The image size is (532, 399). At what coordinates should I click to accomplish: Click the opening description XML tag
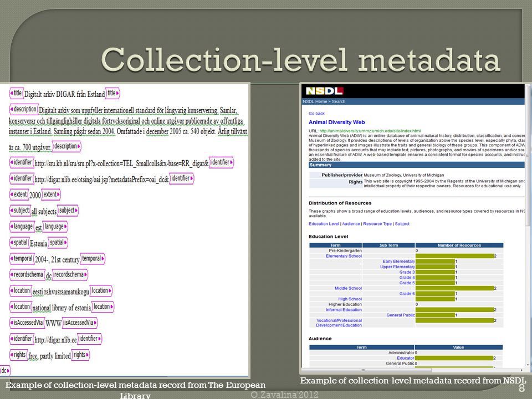pyautogui.click(x=23, y=109)
